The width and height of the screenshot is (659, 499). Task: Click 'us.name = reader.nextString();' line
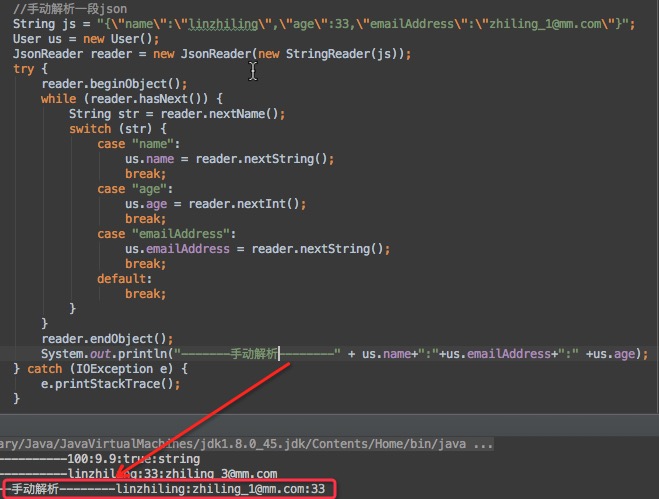[229, 159]
